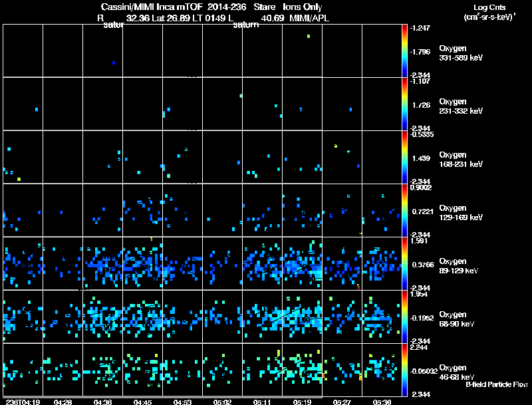Select the Oxygen 168-231 keV color scale

point(405,158)
